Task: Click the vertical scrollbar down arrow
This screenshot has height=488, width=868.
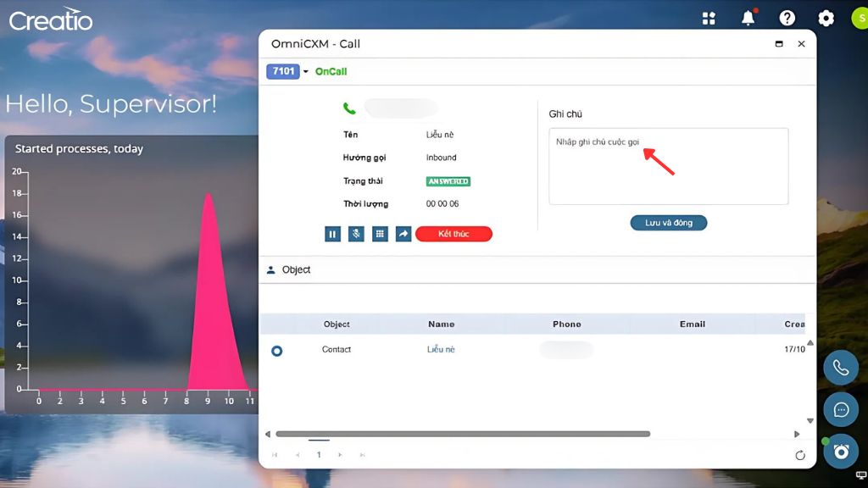Action: (x=810, y=421)
